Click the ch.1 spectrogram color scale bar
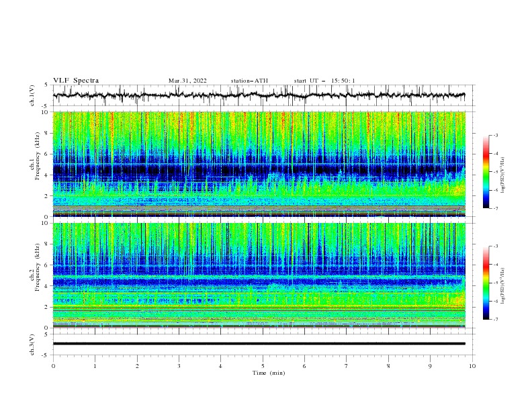532x411 pixels. click(x=486, y=171)
